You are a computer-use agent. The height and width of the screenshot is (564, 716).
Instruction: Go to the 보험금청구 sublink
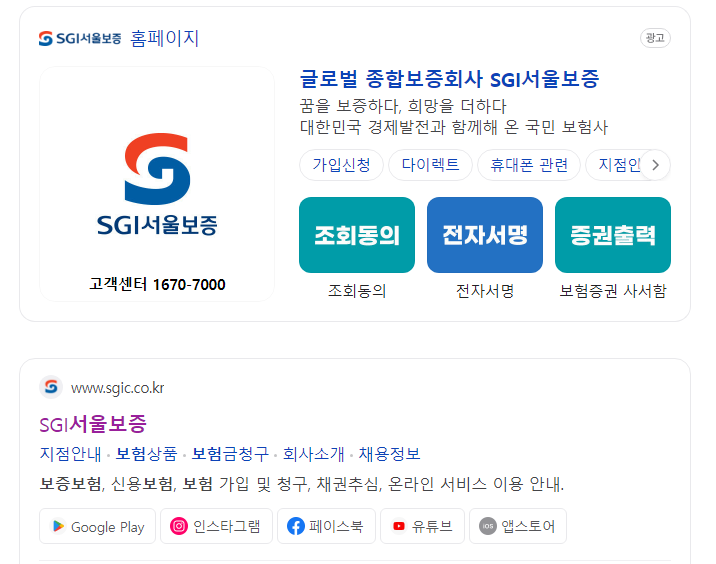(x=230, y=453)
